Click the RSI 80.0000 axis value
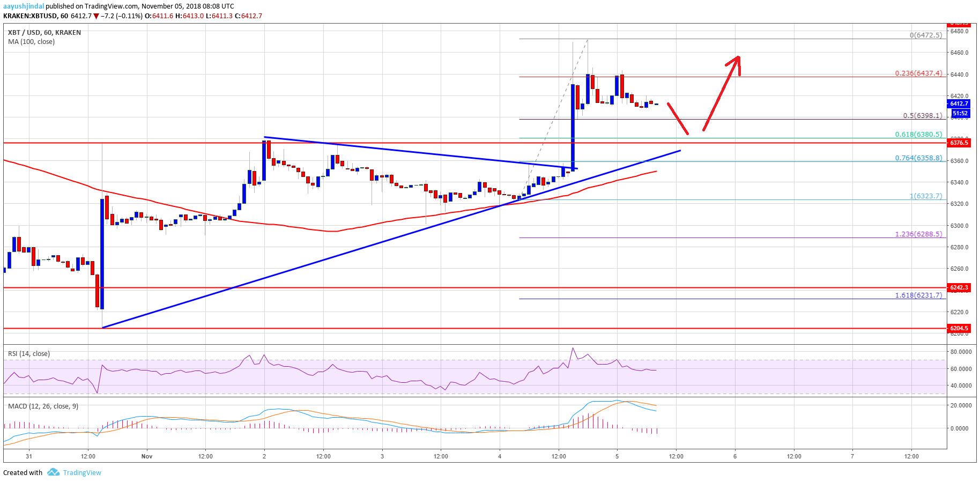The image size is (980, 482). click(x=961, y=352)
